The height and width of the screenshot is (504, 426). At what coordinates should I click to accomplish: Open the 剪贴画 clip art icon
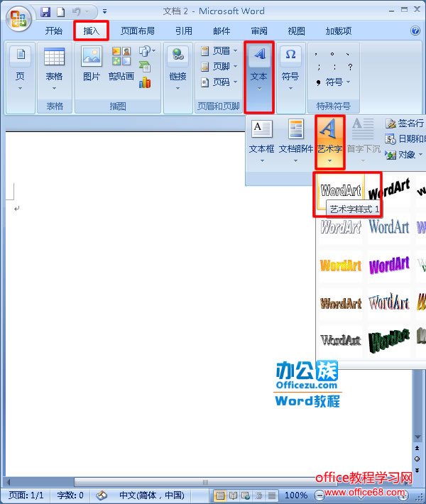click(x=121, y=56)
